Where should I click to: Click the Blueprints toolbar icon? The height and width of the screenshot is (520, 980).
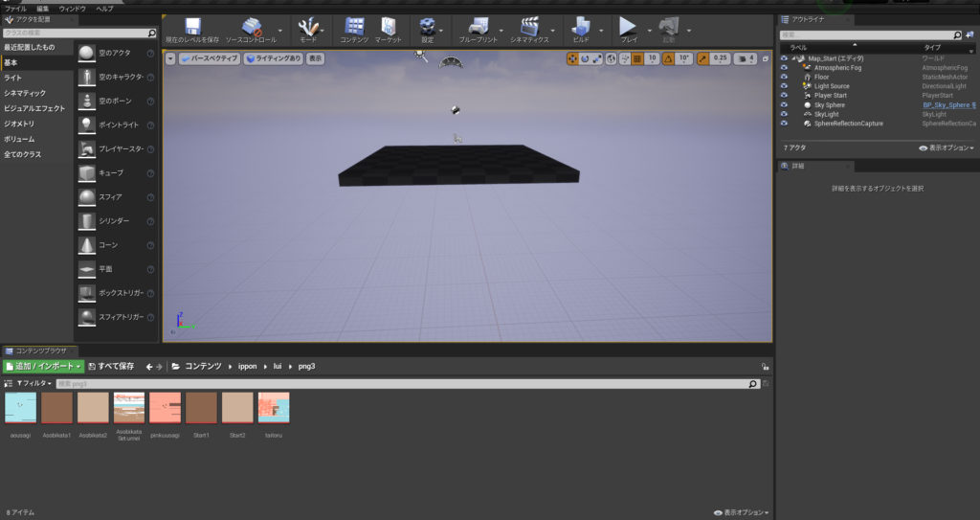click(478, 26)
